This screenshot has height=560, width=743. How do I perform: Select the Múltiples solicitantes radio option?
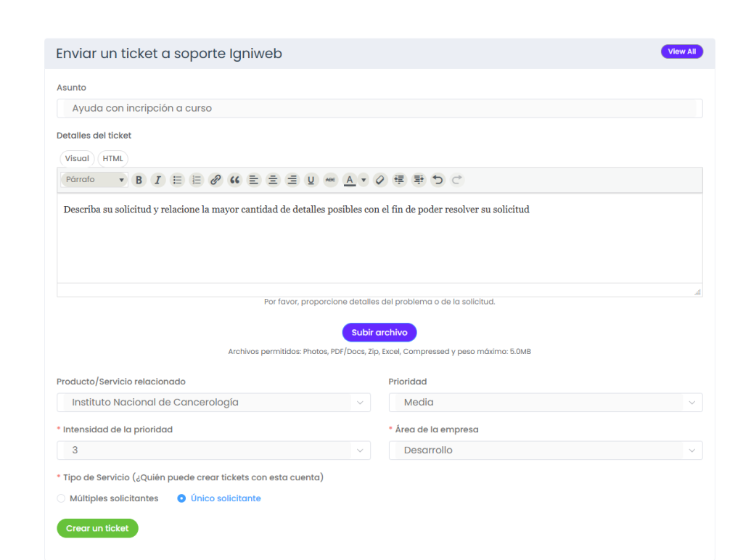(x=61, y=498)
